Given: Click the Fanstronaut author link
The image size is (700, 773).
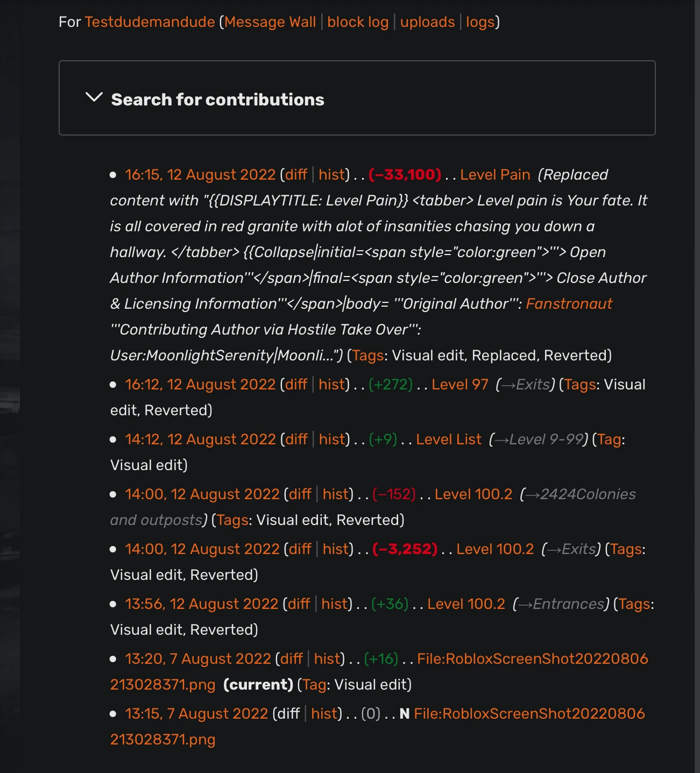Looking at the screenshot, I should click(x=569, y=304).
